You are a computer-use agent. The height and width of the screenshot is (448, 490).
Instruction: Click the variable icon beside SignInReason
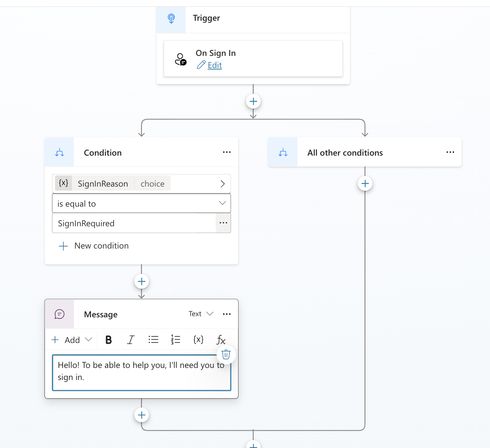[63, 183]
